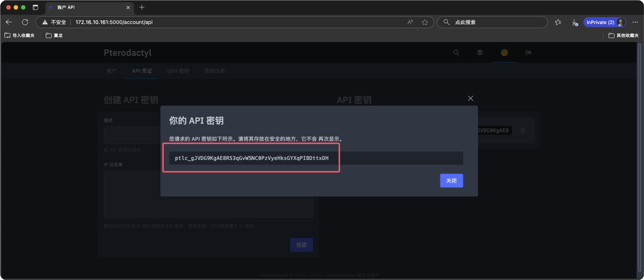Image resolution: width=644 pixels, height=280 pixels.
Task: Click the Pterodactyl search magnifier icon
Action: point(456,52)
